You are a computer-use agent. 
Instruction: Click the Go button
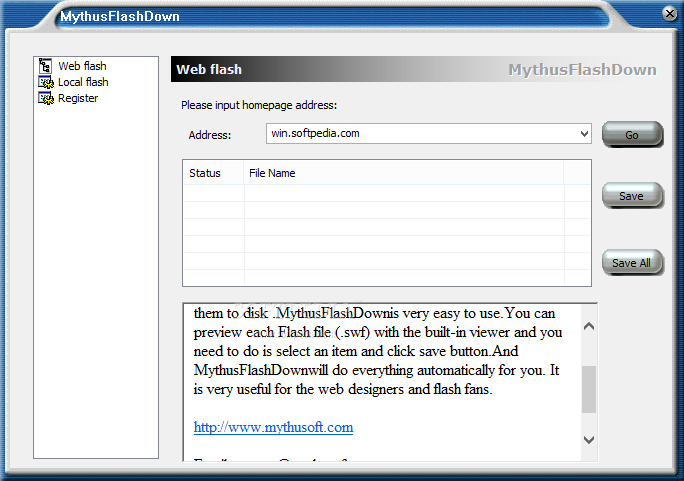point(633,134)
